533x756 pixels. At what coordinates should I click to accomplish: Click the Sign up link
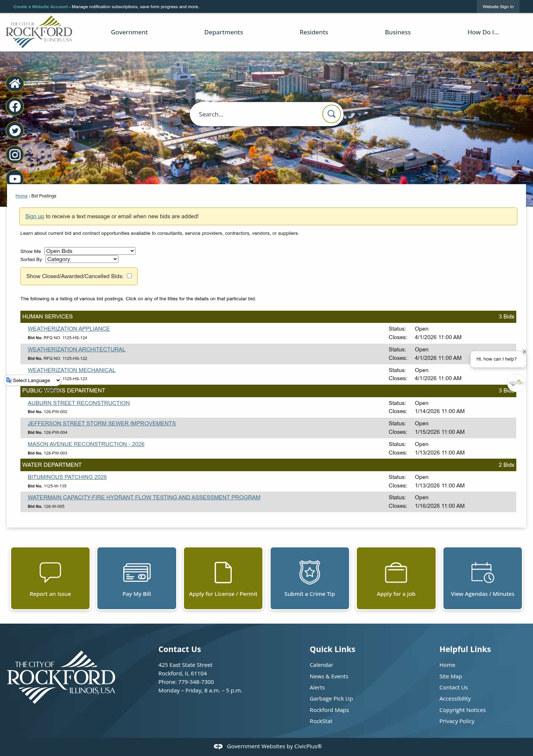click(34, 216)
